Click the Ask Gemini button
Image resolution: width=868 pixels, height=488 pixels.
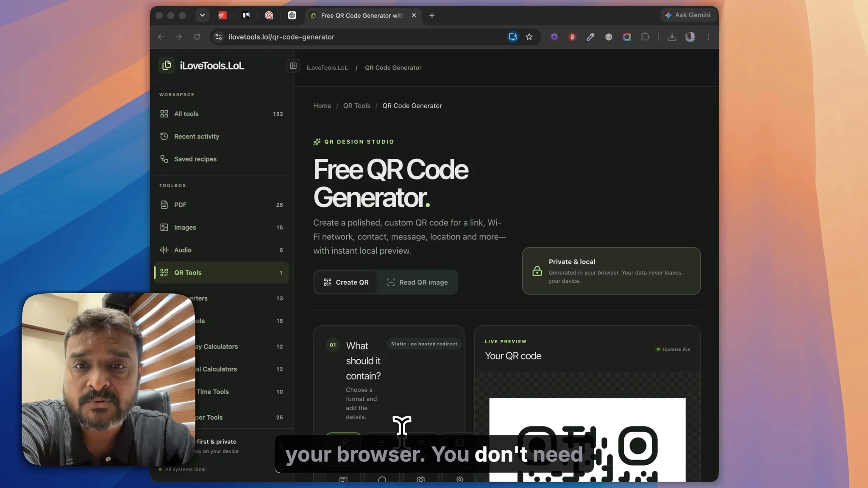(x=688, y=15)
